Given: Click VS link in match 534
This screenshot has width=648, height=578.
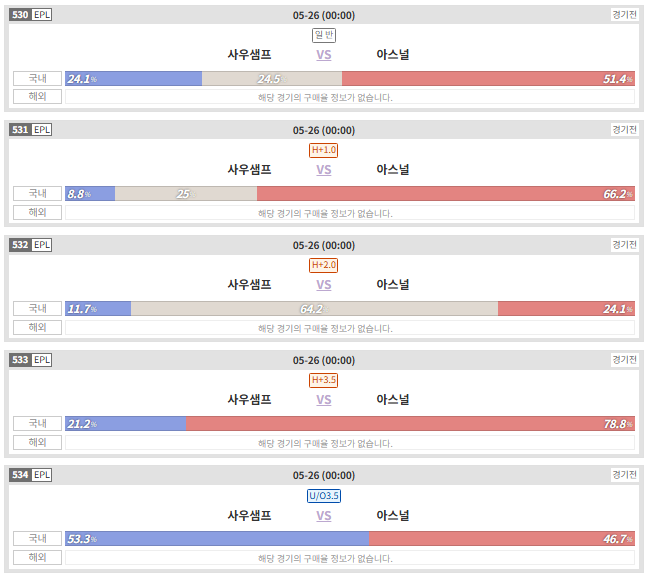Looking at the screenshot, I should pos(324,516).
